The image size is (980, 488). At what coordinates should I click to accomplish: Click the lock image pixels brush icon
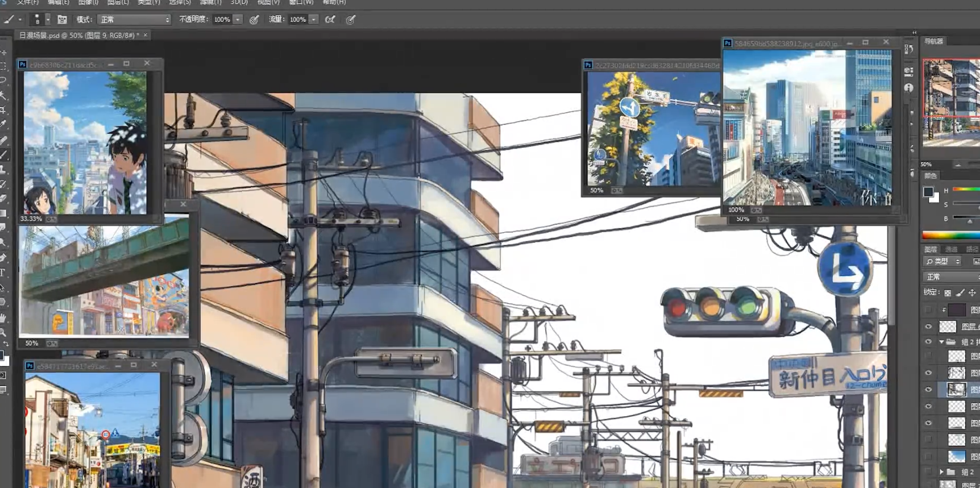click(x=960, y=293)
